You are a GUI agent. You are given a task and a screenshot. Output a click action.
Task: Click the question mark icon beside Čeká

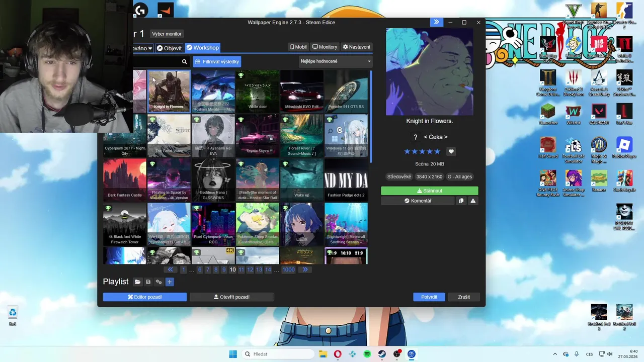click(x=415, y=137)
